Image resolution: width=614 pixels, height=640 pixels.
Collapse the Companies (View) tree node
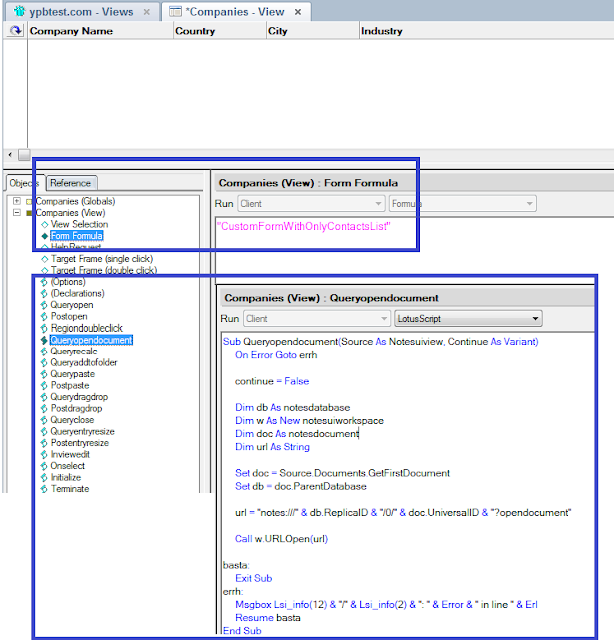(x=17, y=212)
